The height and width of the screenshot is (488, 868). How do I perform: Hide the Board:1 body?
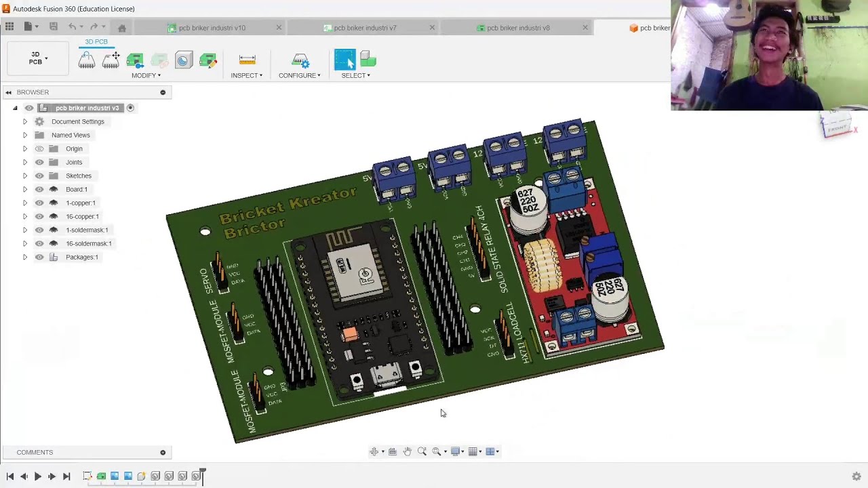click(x=39, y=189)
